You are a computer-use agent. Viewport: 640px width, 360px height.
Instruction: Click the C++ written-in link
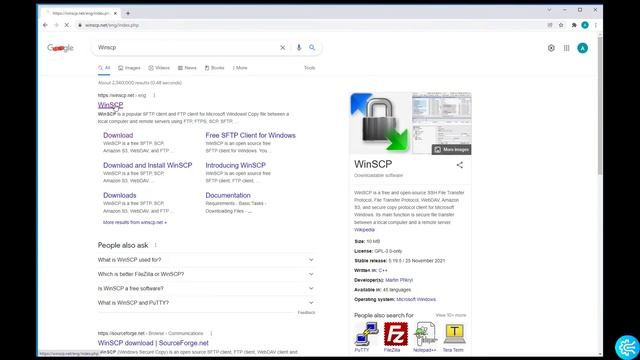pyautogui.click(x=383, y=270)
